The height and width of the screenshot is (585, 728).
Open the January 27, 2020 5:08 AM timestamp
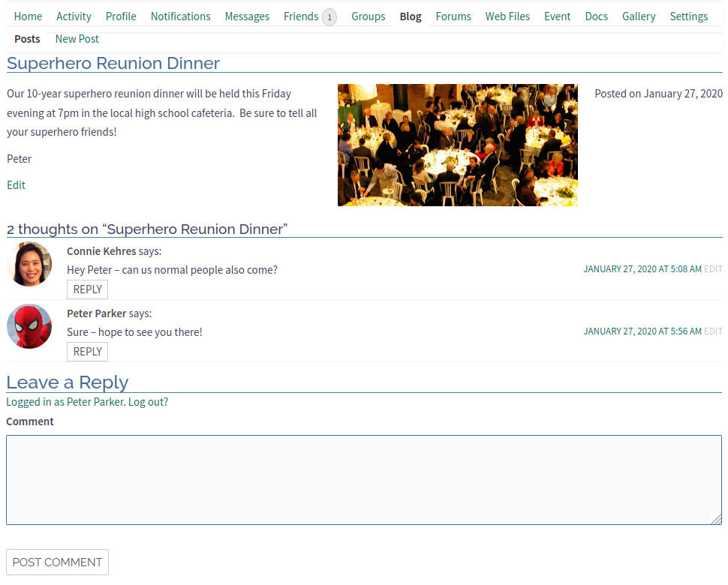pos(642,269)
